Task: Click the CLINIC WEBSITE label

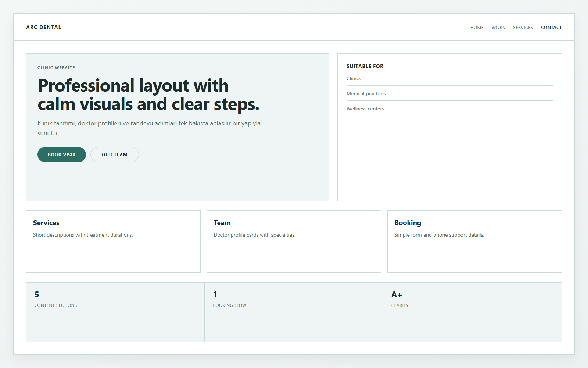Action: tap(56, 68)
